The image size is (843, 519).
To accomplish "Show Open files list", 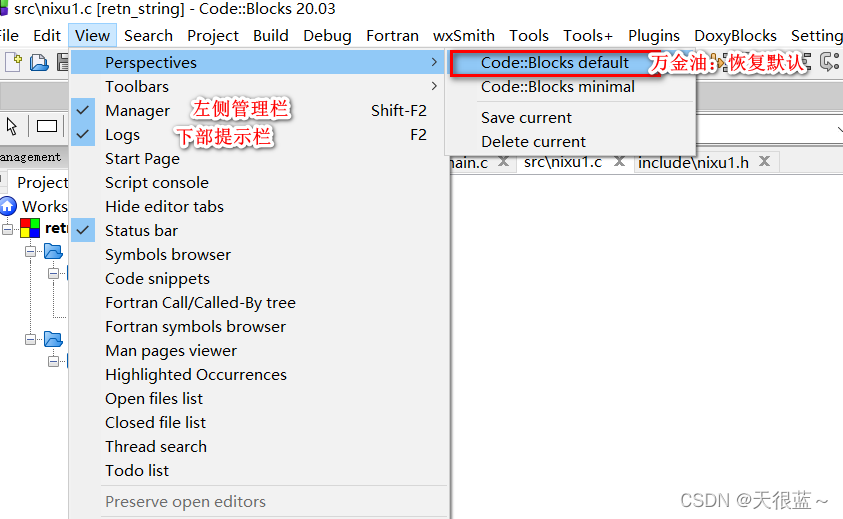I will point(260,399).
